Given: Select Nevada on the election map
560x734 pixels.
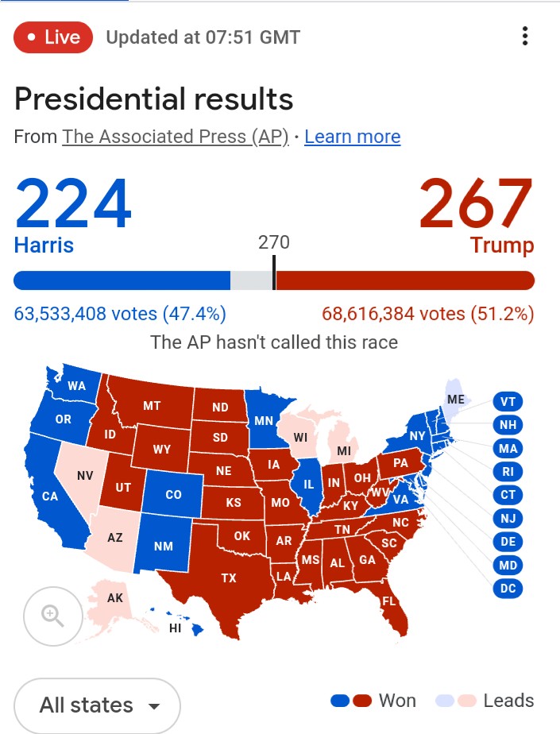Looking at the screenshot, I should pyautogui.click(x=85, y=477).
